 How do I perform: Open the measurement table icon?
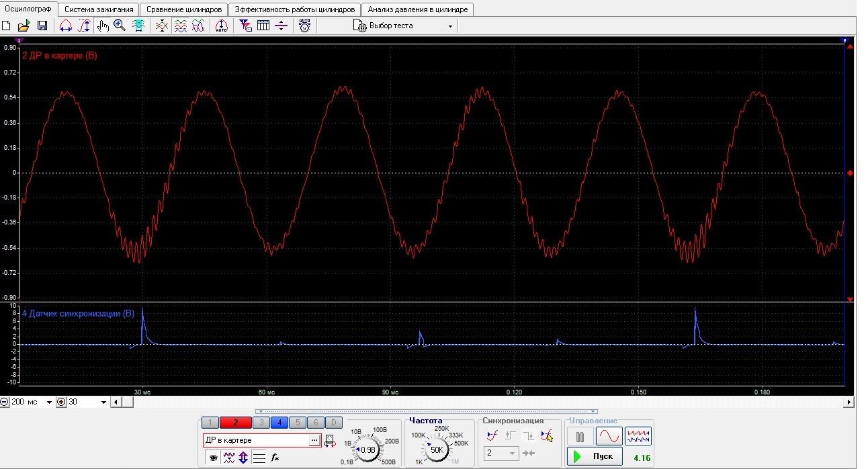click(x=263, y=26)
